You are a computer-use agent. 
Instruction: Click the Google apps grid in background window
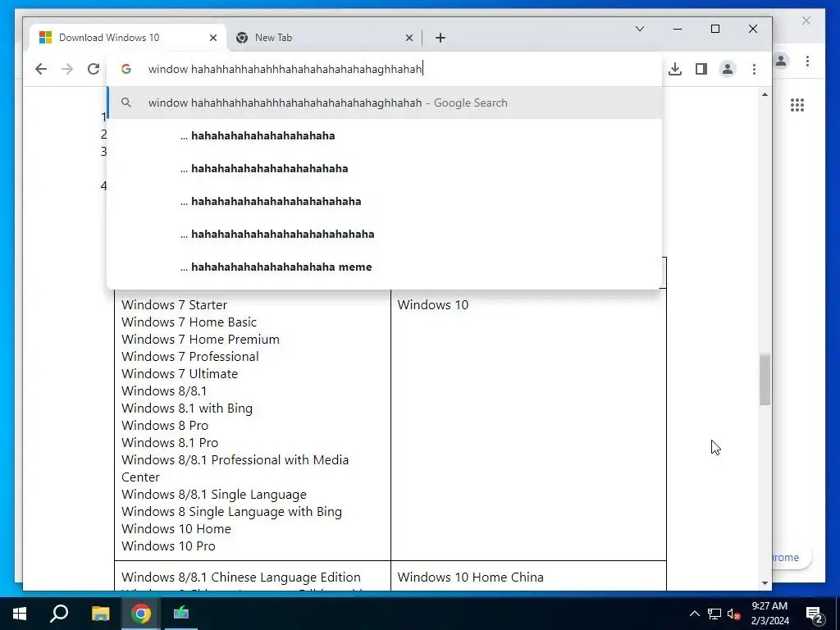click(x=797, y=105)
